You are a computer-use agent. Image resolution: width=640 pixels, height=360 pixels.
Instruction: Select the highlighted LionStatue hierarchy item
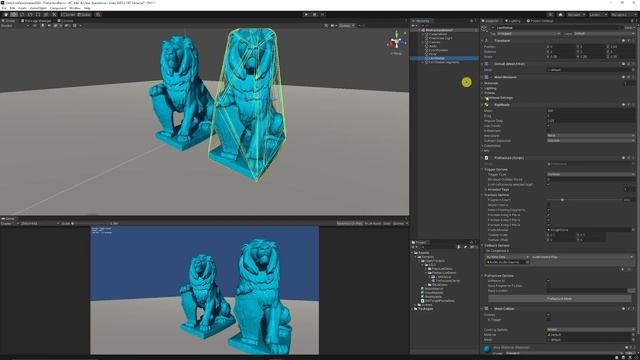point(444,58)
